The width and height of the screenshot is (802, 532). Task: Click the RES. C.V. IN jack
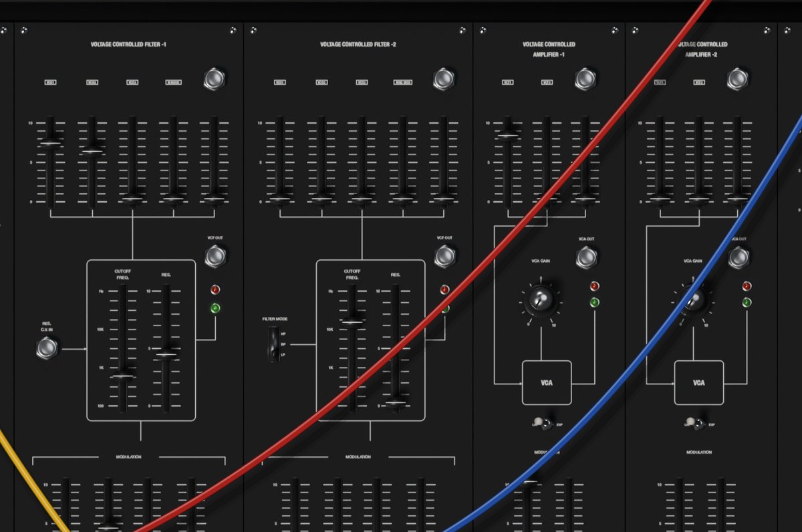pos(46,348)
